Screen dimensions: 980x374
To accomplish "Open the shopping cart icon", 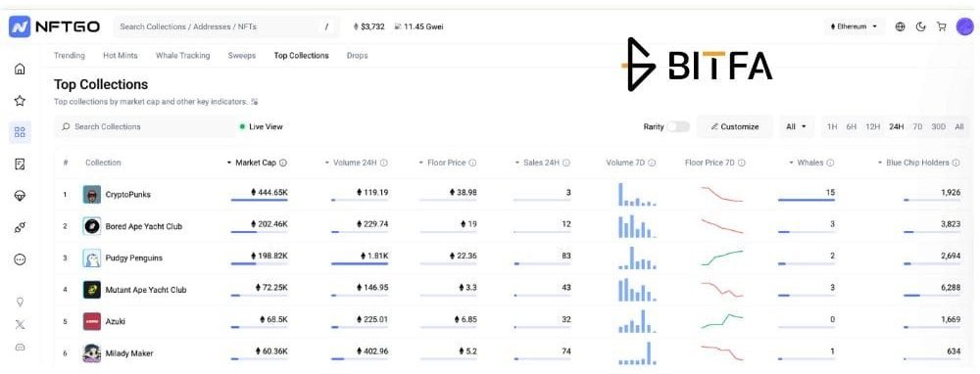I will click(941, 26).
